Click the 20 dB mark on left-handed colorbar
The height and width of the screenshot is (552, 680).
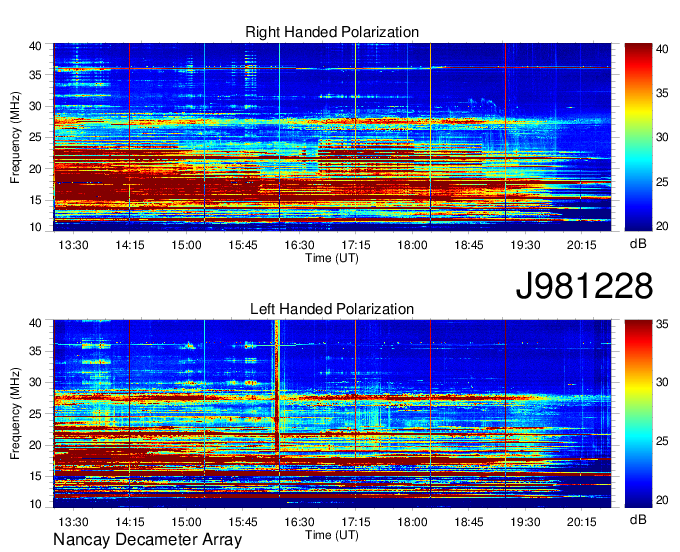[662, 500]
